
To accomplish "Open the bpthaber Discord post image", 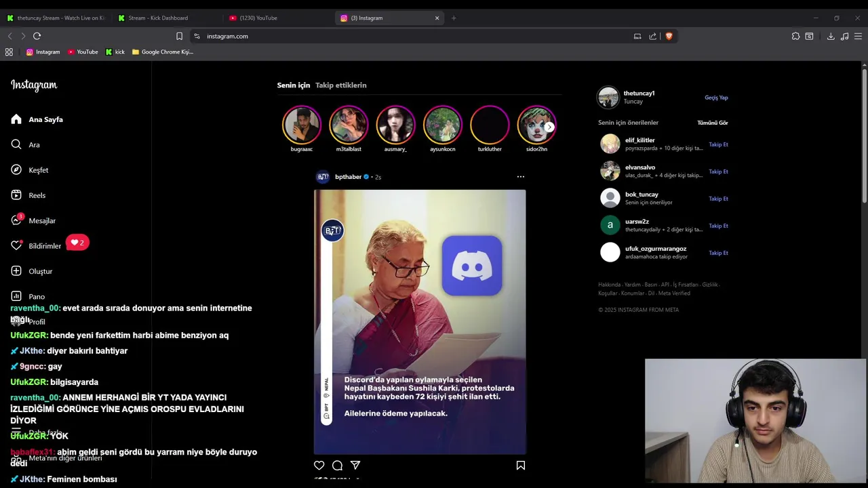I will pyautogui.click(x=420, y=322).
